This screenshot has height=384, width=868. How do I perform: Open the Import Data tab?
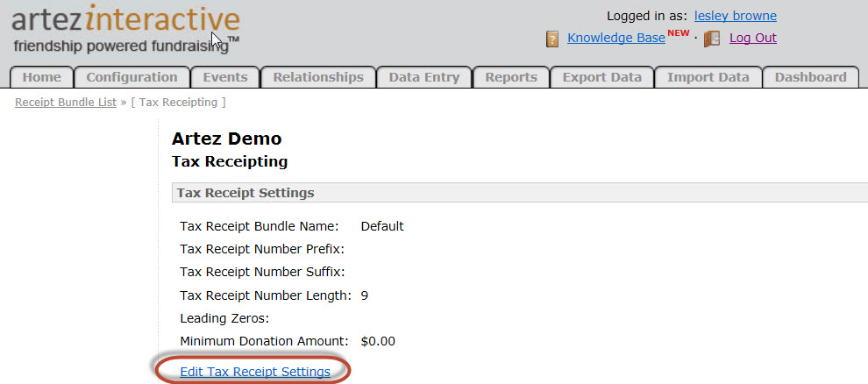(708, 77)
